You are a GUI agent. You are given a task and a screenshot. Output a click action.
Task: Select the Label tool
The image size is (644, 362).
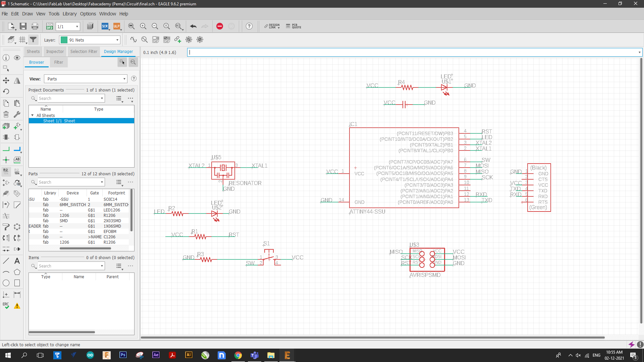(x=17, y=160)
